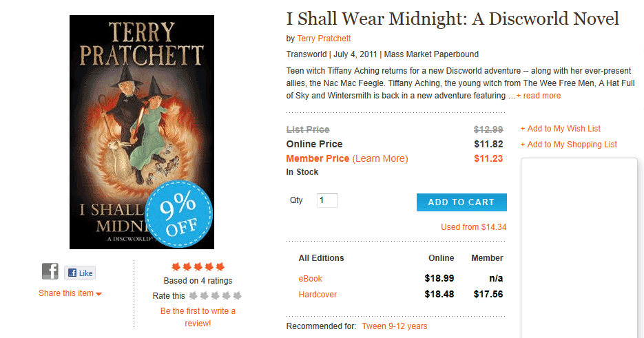Click the ADD TO CART button
Image resolution: width=644 pixels, height=338 pixels.
[x=461, y=202]
